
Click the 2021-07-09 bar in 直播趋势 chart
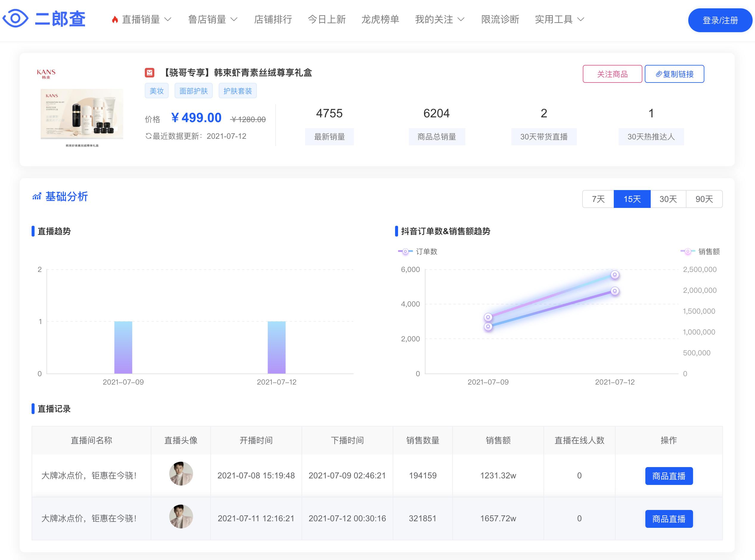123,347
